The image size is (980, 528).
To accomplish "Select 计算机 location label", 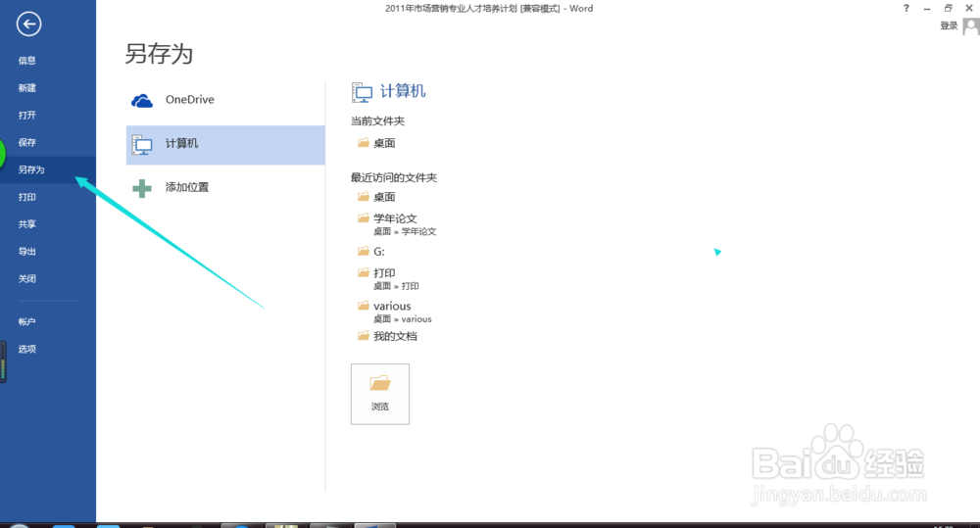I will pos(182,143).
